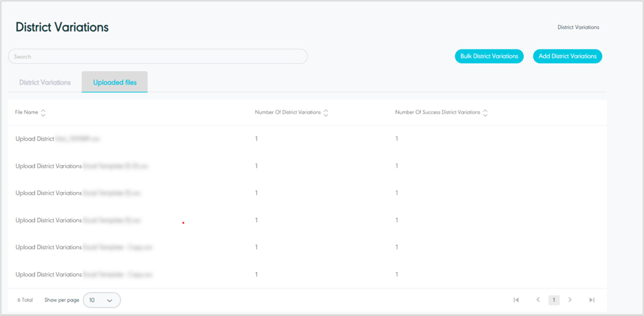Screen dimensions: 644x316
Task: Click the 6 Total count label
Action: click(x=25, y=300)
